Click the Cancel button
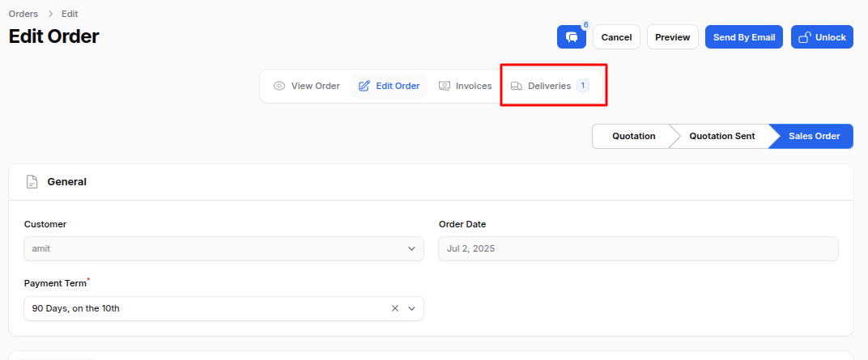 coord(617,37)
